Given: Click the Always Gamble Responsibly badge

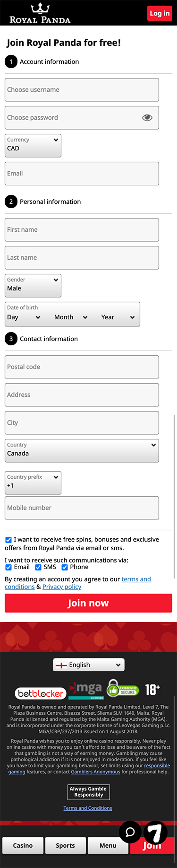Looking at the screenshot, I should pyautogui.click(x=88, y=792).
